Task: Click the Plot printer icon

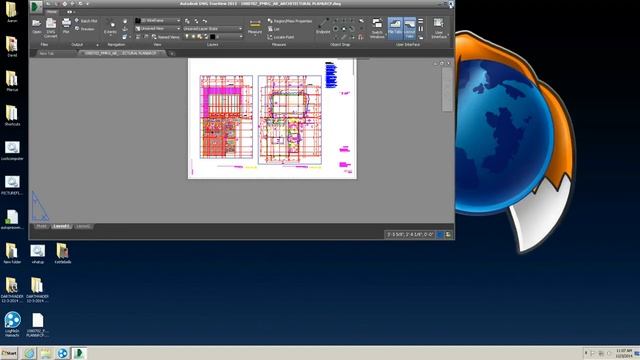Action: (x=66, y=25)
